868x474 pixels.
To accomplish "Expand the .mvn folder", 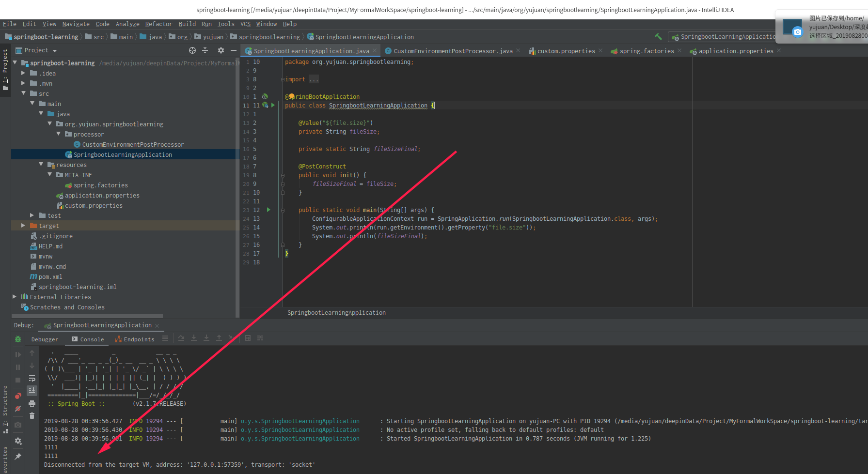I will point(23,83).
